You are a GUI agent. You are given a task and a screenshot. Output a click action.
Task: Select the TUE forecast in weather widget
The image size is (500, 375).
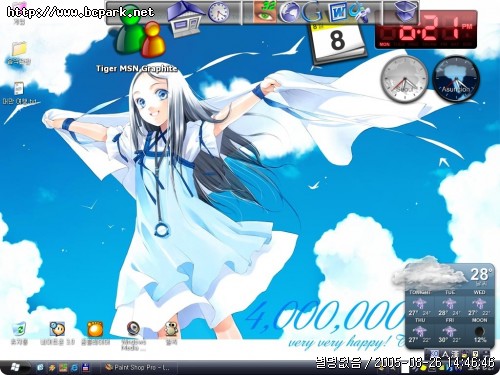click(449, 303)
